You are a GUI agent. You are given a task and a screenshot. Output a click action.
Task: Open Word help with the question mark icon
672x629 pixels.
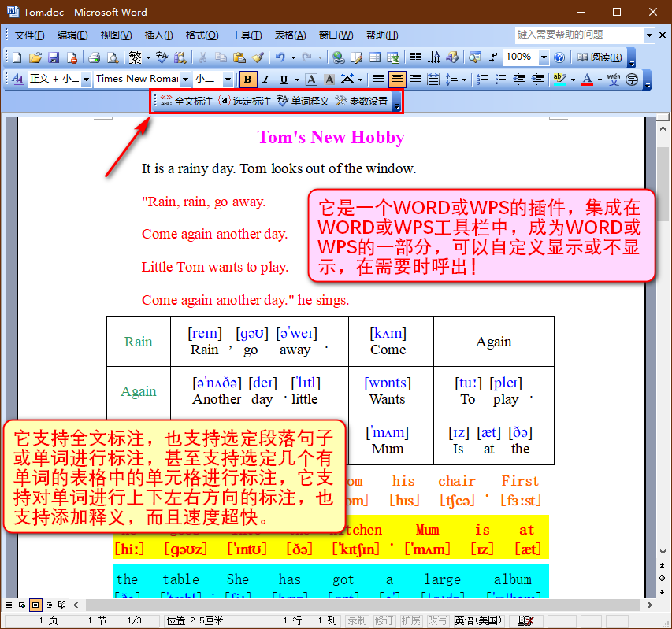[559, 57]
